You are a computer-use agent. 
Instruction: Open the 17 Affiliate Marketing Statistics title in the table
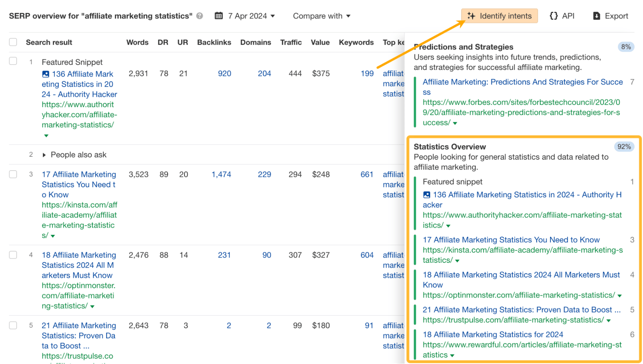(79, 184)
